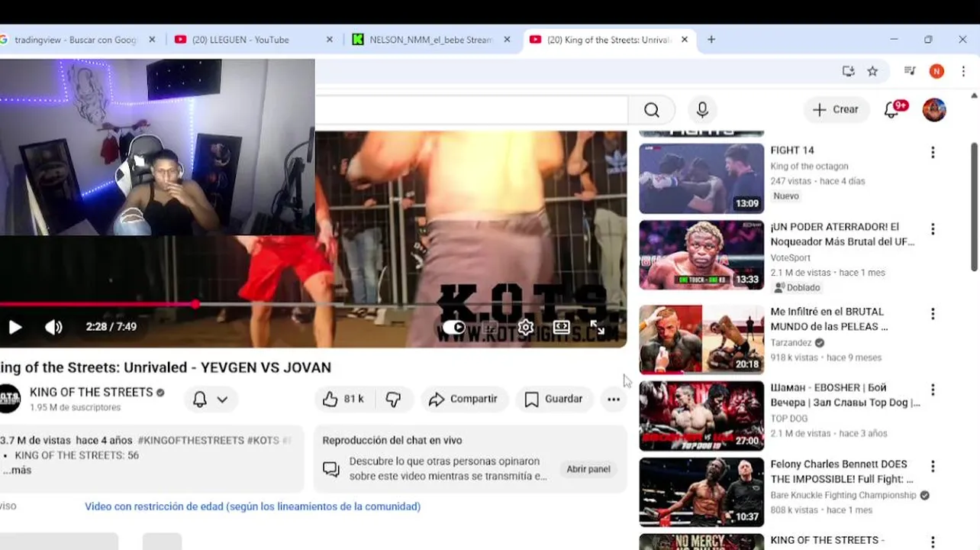The image size is (980, 550).
Task: Open Chrome media controls icon
Action: (x=910, y=71)
